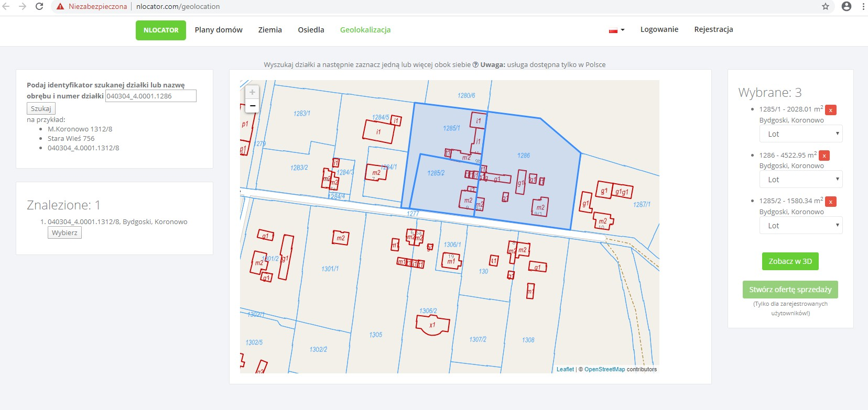Open the OpenStreetMap attribution link

(x=604, y=369)
